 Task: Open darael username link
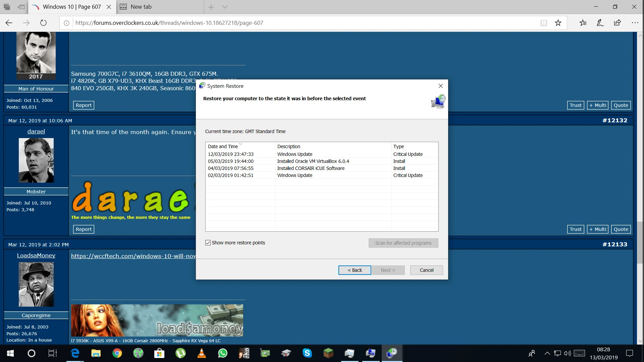36,132
